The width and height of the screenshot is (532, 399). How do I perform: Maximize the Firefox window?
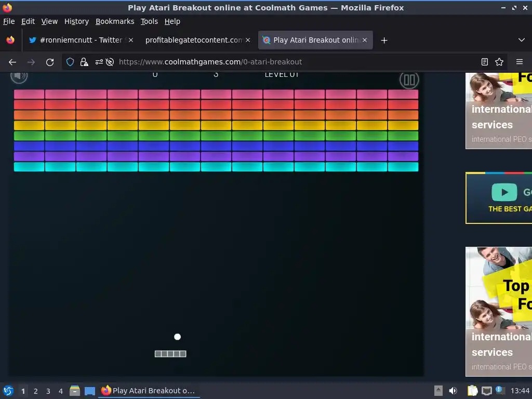click(514, 7)
